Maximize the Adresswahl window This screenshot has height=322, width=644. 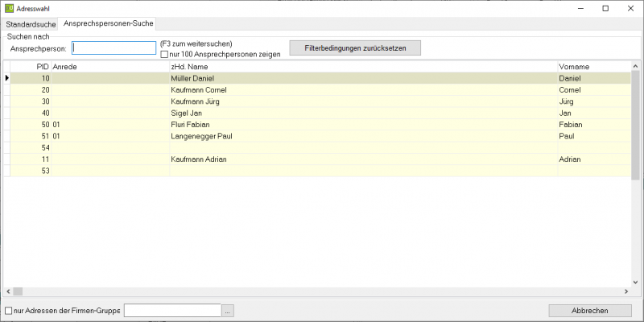click(605, 8)
